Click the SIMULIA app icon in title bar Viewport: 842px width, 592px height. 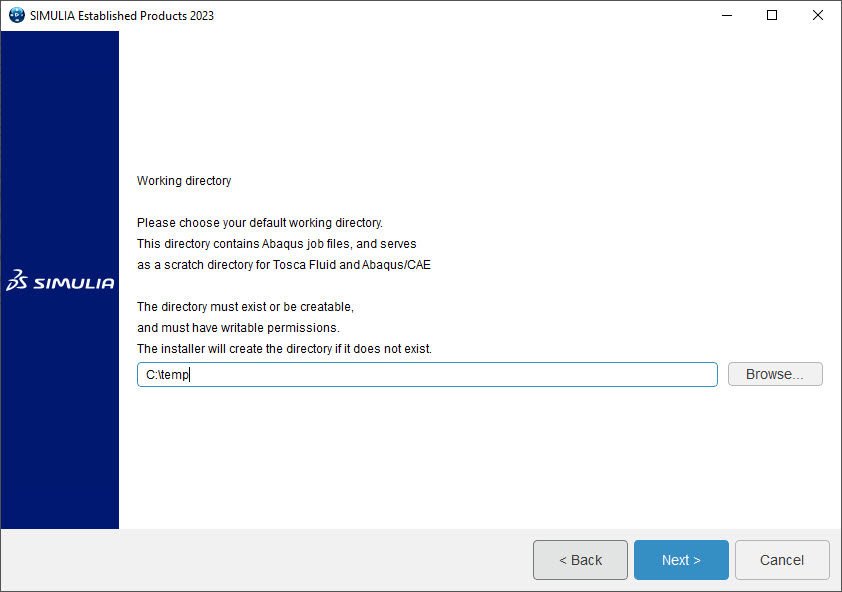17,15
